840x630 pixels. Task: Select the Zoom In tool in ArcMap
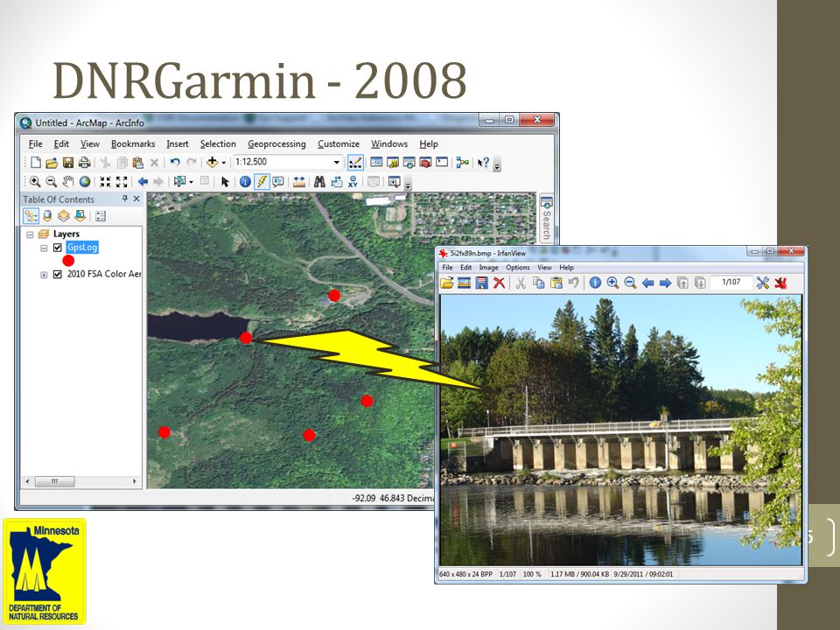(35, 182)
